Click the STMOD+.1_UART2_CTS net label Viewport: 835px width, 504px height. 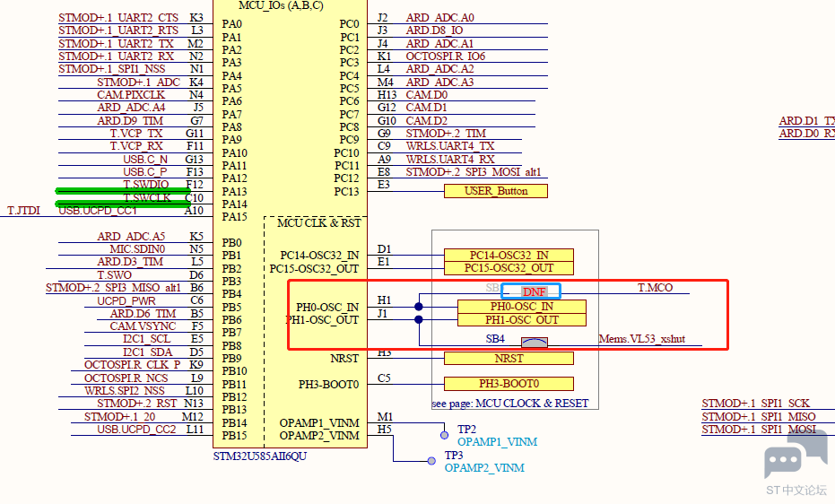(x=118, y=18)
